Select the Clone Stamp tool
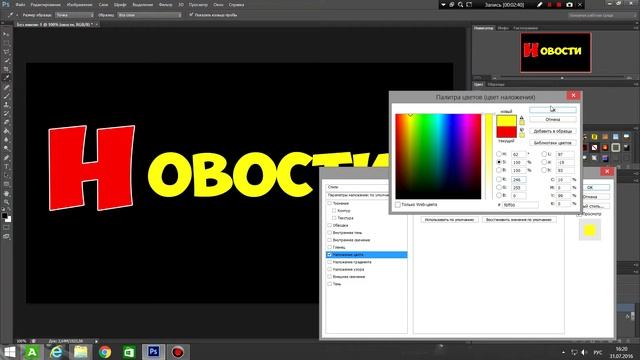640x360 pixels. point(6,105)
